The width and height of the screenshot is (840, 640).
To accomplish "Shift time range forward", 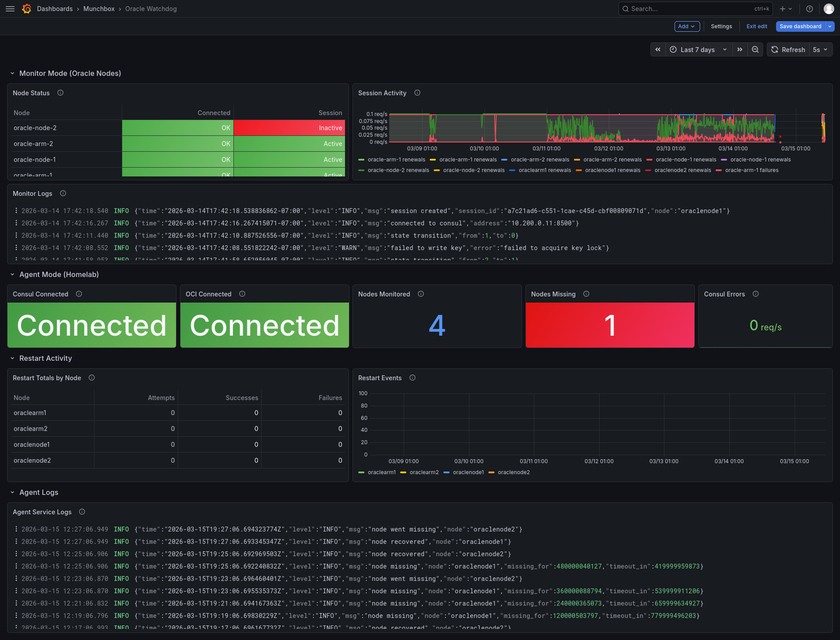I will tap(740, 50).
